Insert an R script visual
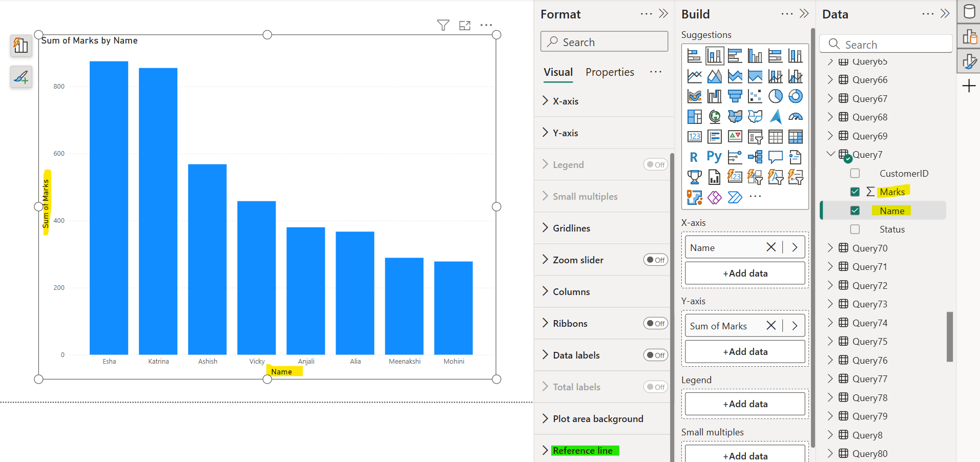 [x=694, y=157]
